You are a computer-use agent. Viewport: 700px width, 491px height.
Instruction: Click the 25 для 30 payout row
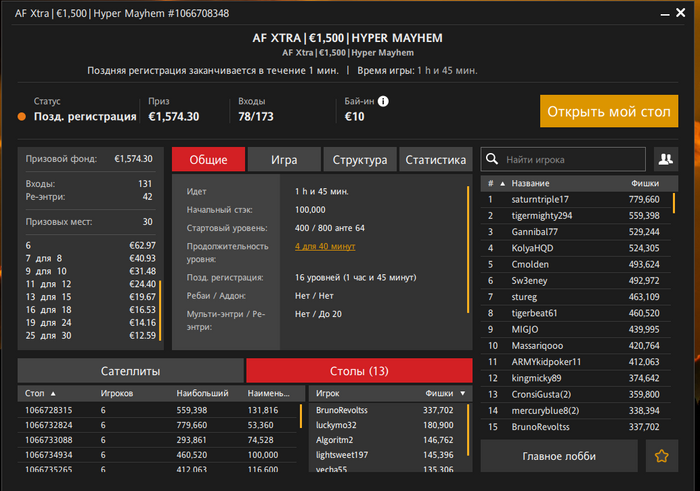pos(91,336)
